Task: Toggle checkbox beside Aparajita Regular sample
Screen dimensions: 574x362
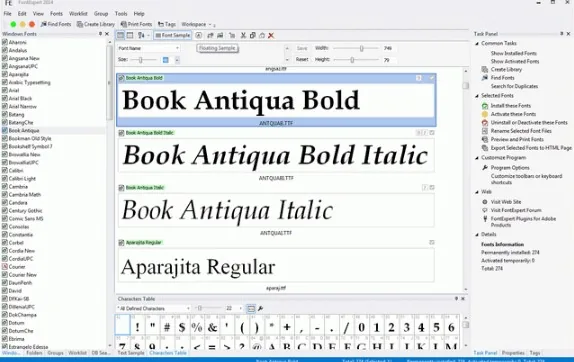Action: pos(121,243)
